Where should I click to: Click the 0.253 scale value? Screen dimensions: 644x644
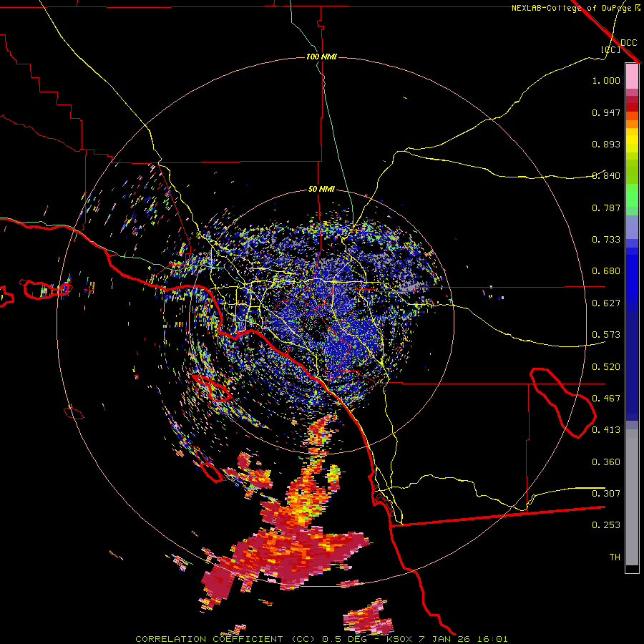[606, 525]
